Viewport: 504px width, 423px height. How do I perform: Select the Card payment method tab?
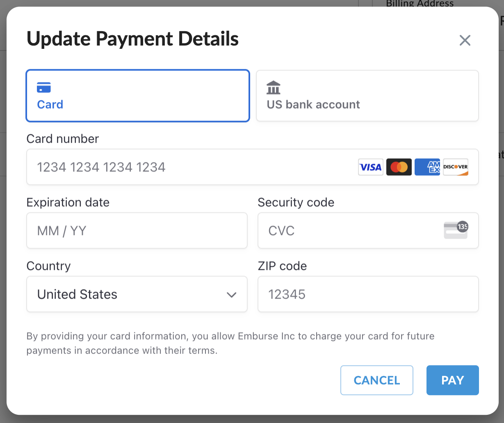[138, 96]
